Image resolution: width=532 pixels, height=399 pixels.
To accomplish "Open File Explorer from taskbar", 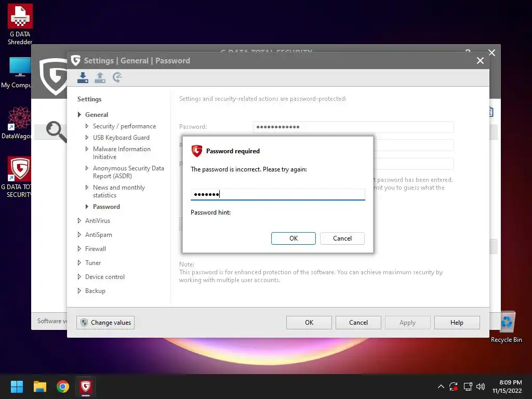I will [39, 387].
